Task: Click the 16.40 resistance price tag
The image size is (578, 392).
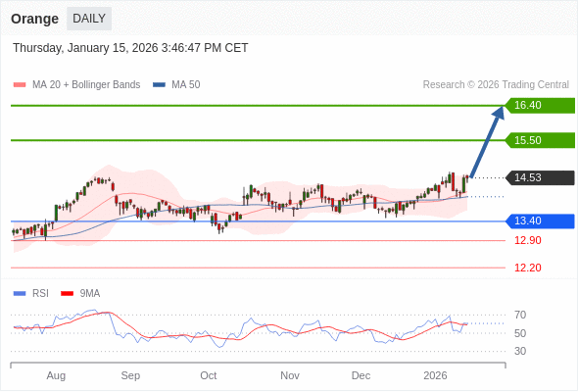Action: point(540,106)
